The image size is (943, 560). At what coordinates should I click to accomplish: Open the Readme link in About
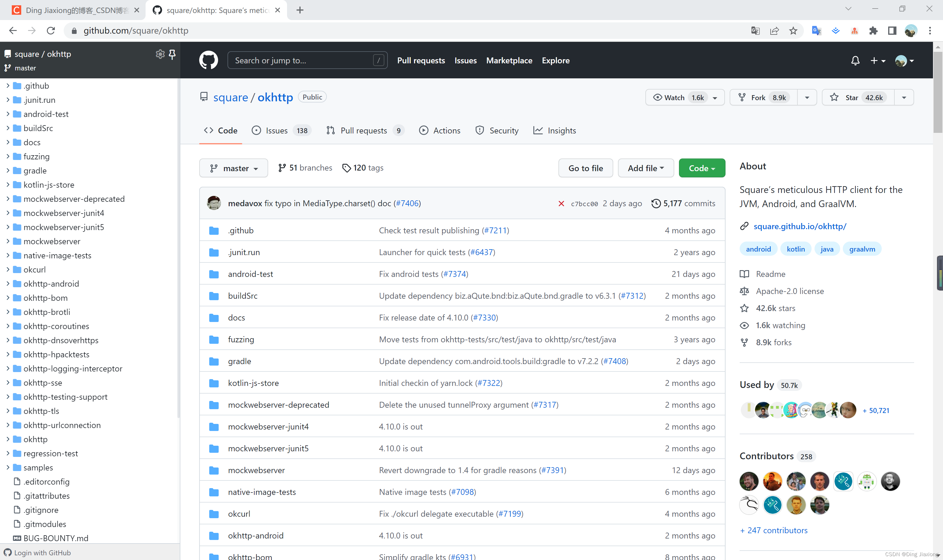pos(770,274)
